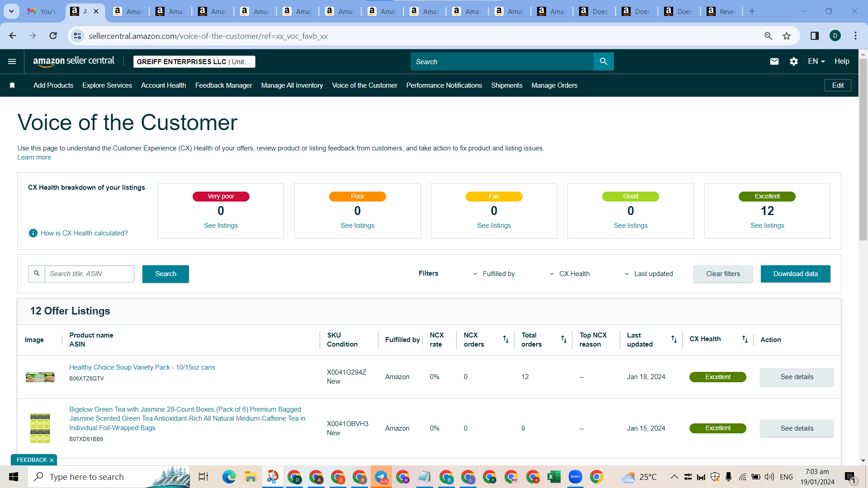See listings under Excellent
Screen dimensions: 868x488
coord(767,225)
